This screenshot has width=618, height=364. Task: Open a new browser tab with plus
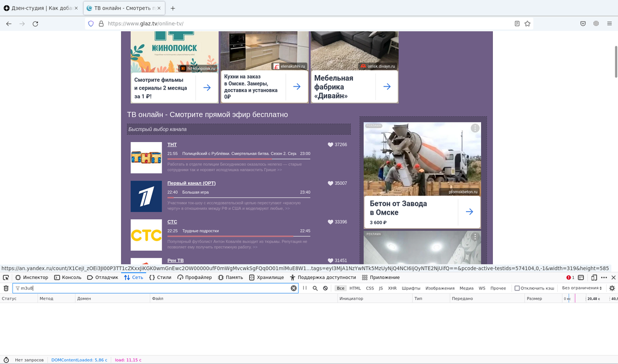173,8
